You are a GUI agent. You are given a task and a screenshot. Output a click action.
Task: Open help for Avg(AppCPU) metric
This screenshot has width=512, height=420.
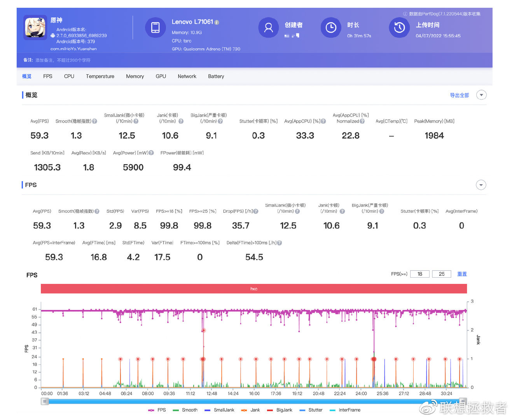(x=323, y=121)
